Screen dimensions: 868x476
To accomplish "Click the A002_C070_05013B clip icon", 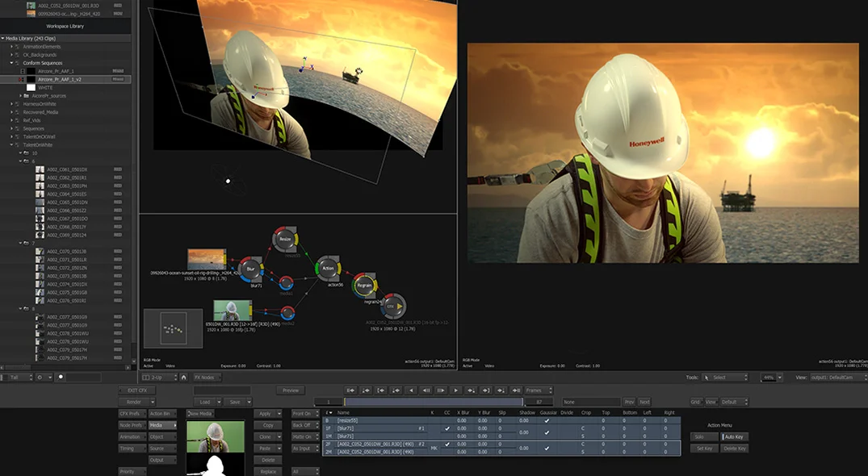I will pyautogui.click(x=40, y=252).
